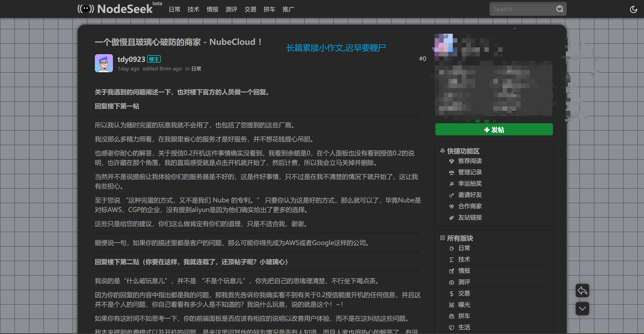Open the 交易 nav menu item

(251, 9)
